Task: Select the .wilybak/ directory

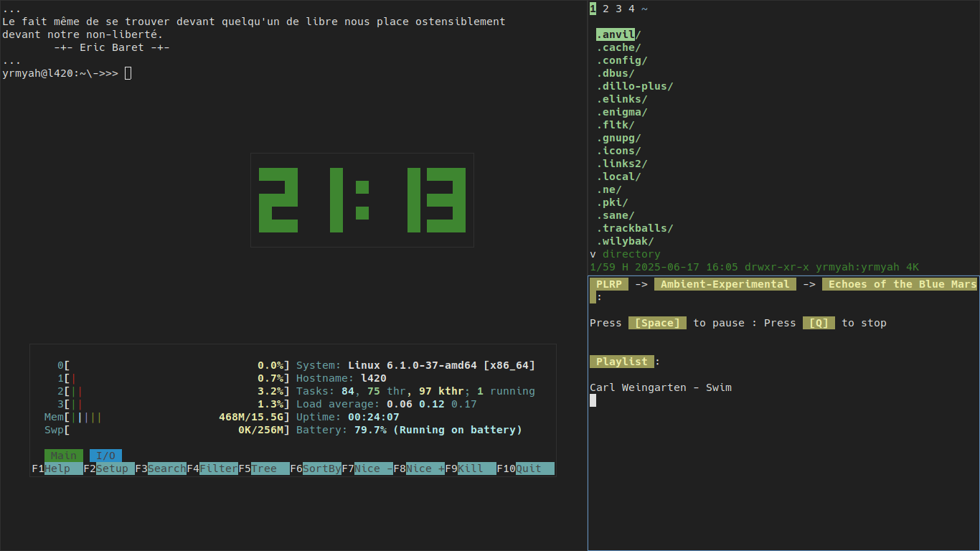Action: coord(625,241)
